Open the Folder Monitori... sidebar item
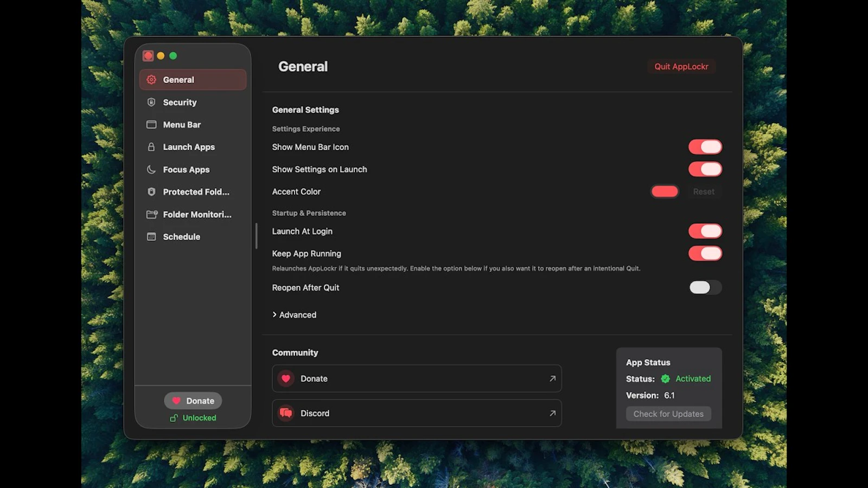This screenshot has height=488, width=868. tap(193, 214)
